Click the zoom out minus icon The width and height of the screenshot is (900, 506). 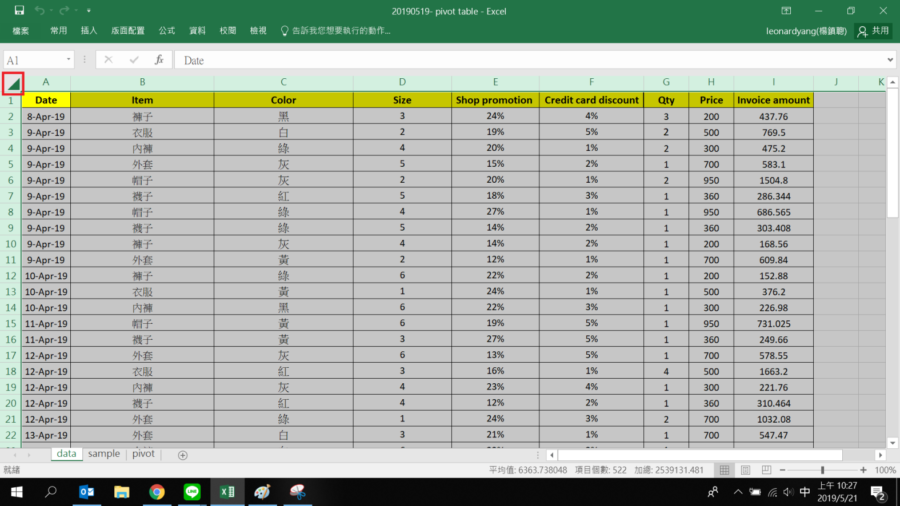tap(783, 470)
